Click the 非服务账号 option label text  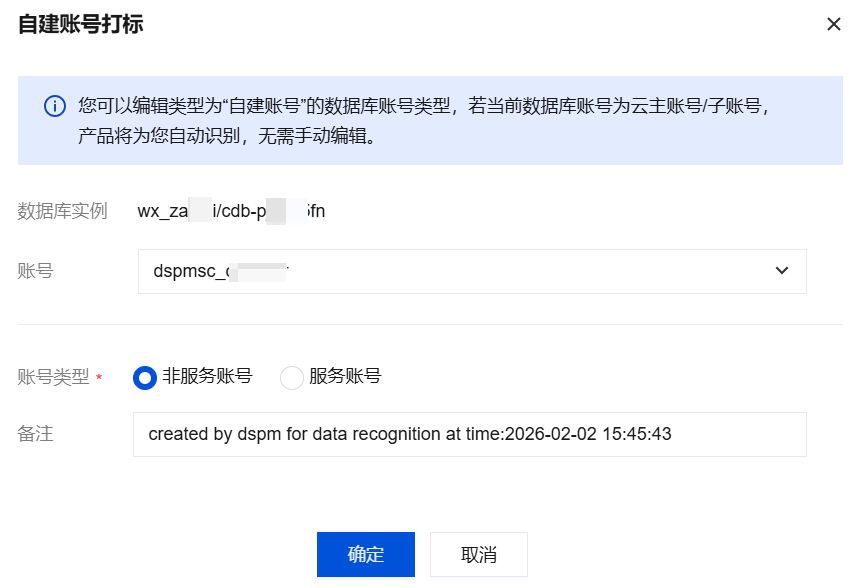(x=207, y=376)
